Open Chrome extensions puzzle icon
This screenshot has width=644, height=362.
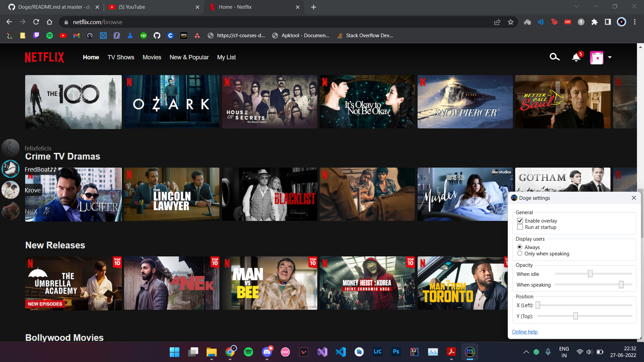pos(594,22)
